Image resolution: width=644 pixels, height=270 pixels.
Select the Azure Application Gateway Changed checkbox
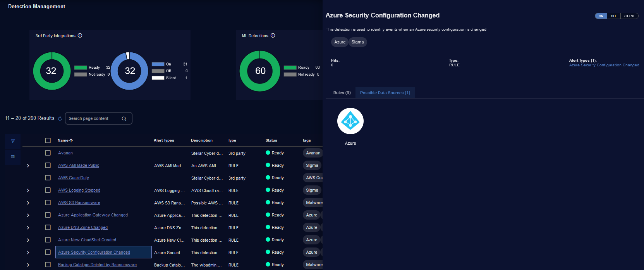point(48,215)
